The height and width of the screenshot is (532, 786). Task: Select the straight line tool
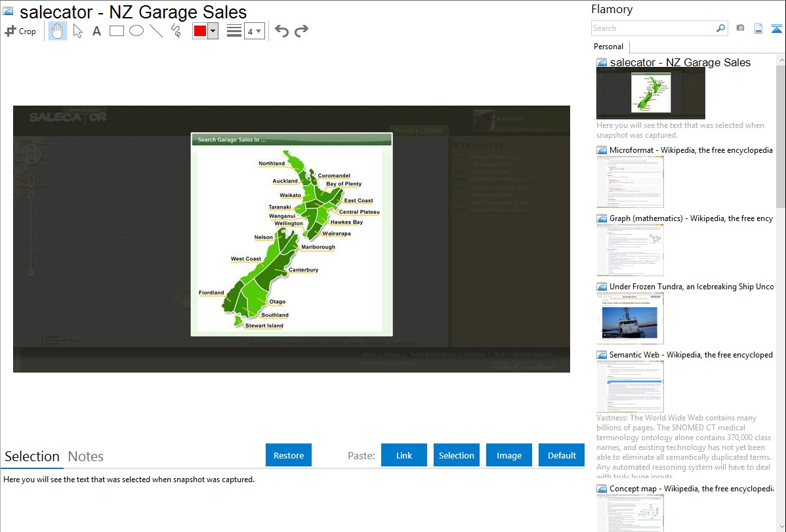click(x=156, y=31)
